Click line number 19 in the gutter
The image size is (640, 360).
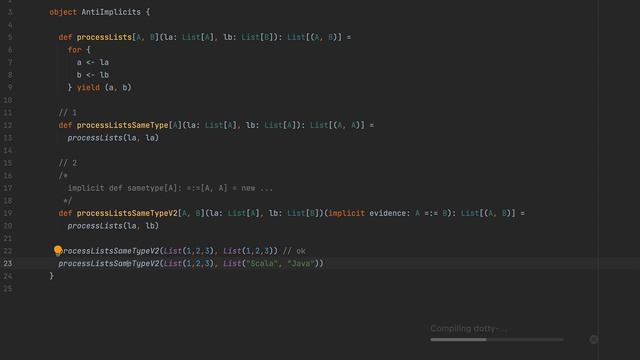pos(8,213)
